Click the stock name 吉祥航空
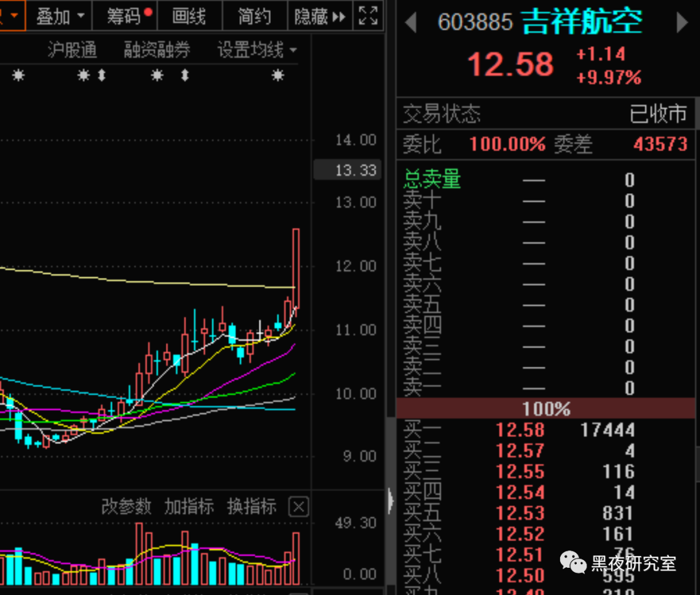Screen dimensions: 700x595 point(581,21)
